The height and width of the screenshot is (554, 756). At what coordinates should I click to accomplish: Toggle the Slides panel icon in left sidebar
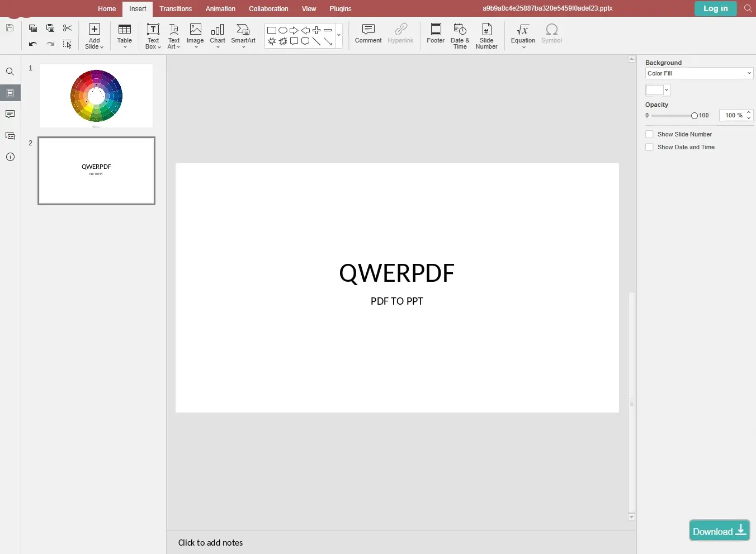(x=10, y=93)
